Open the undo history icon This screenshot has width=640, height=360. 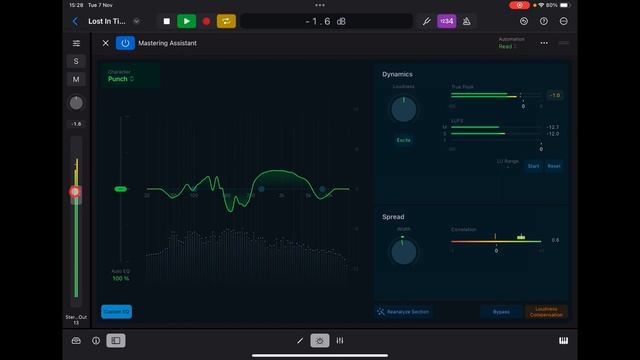(x=524, y=21)
